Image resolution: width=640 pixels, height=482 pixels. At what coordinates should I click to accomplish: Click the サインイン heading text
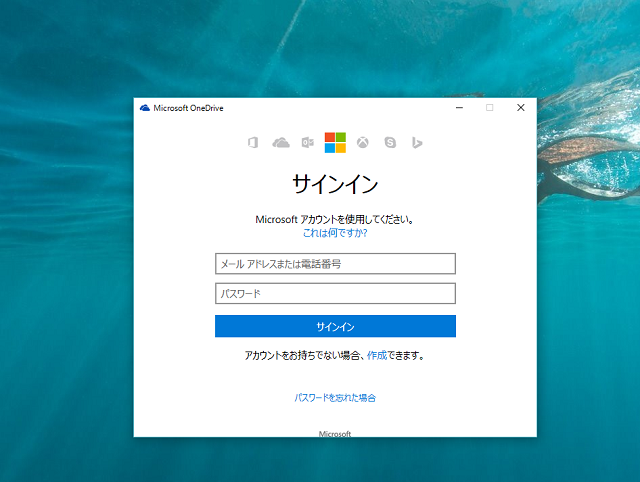(x=335, y=184)
